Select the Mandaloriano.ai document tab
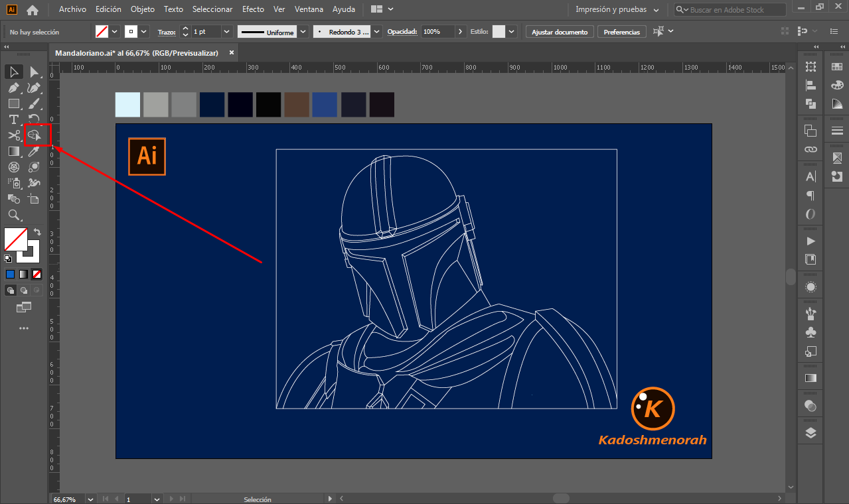 137,53
